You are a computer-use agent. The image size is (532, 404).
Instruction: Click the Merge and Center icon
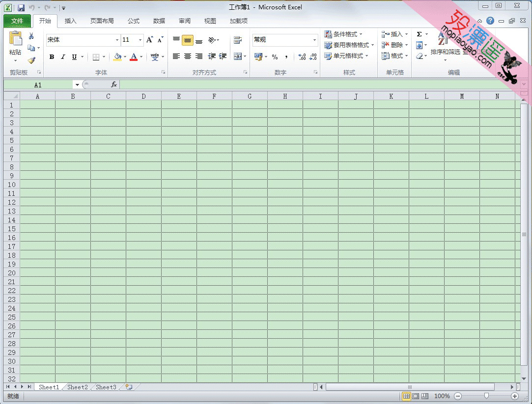(238, 56)
